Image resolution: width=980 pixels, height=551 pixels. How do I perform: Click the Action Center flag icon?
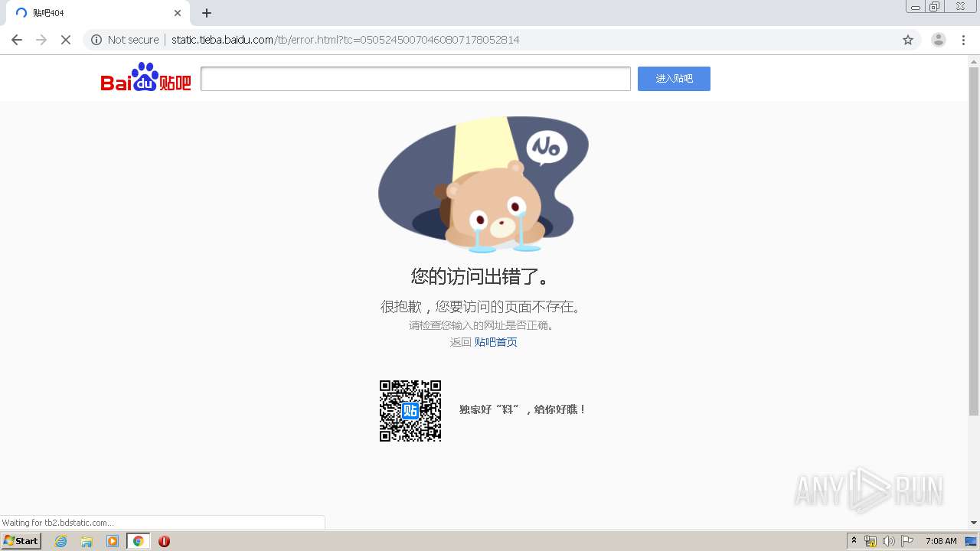tap(907, 541)
